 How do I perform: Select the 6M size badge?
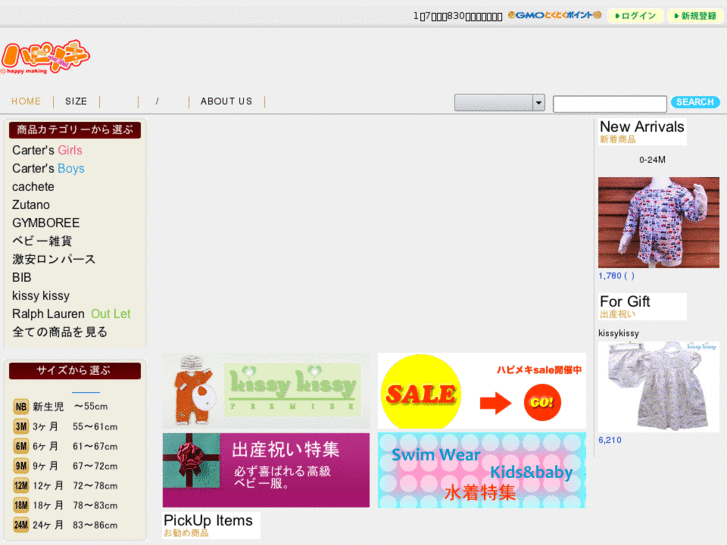(21, 446)
